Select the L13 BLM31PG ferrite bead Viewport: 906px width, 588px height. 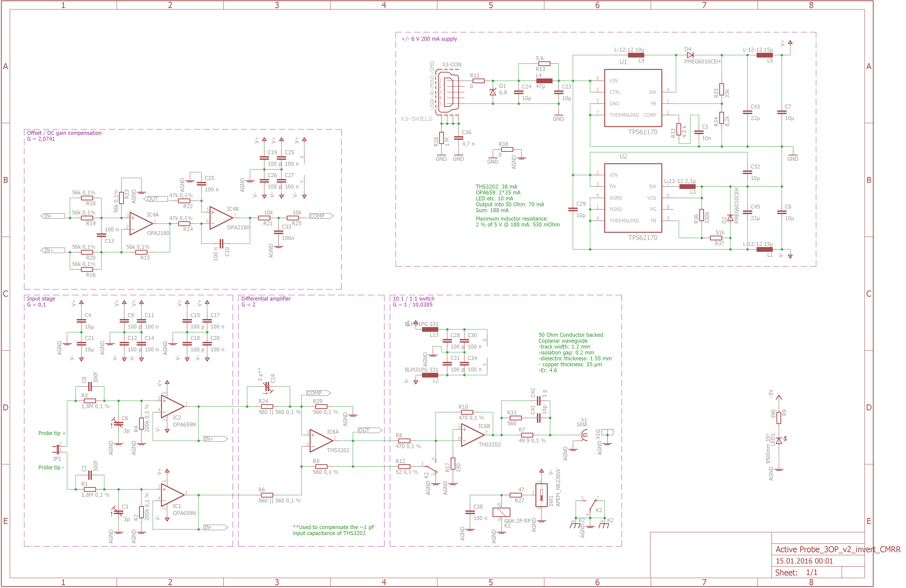tap(430, 329)
